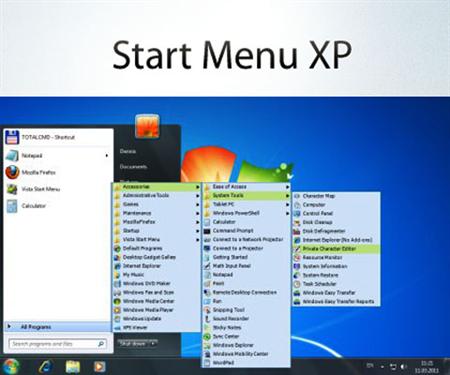Screen dimensions: 450x375
Task: Launch Desktop Gadget Gallery
Action: 157,257
